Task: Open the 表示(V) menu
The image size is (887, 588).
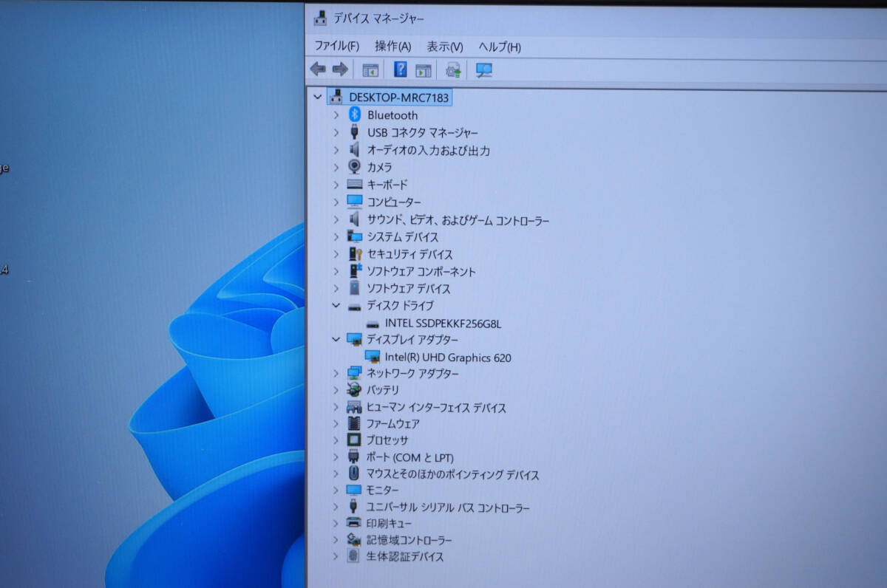Action: click(445, 47)
